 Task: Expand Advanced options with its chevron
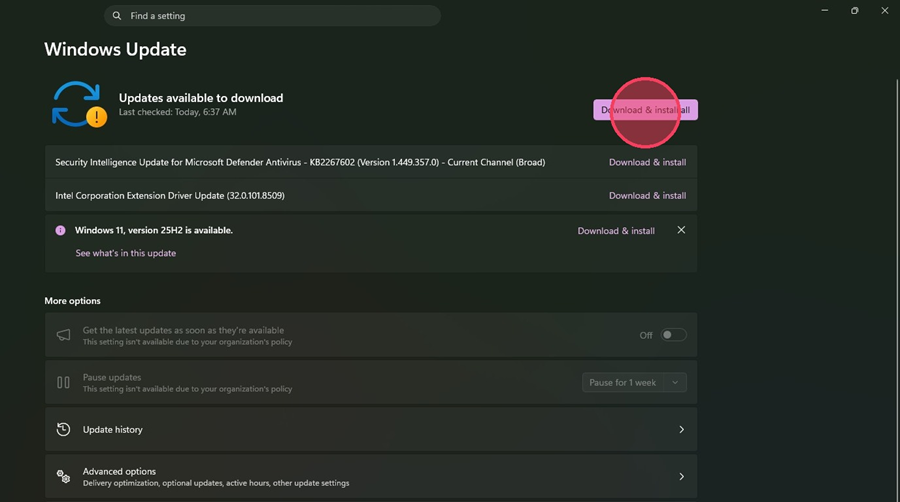681,477
